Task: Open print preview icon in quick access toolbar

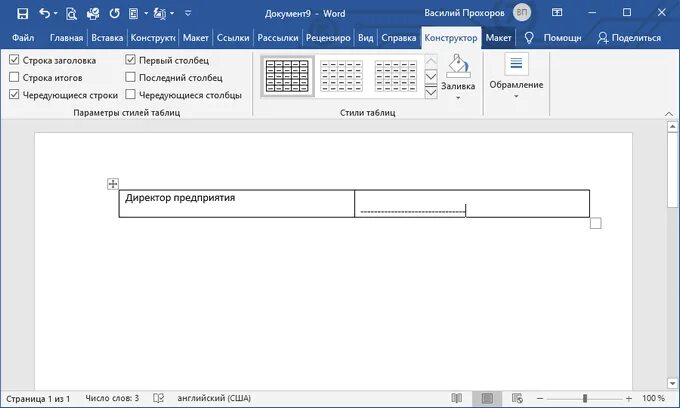Action: click(71, 14)
